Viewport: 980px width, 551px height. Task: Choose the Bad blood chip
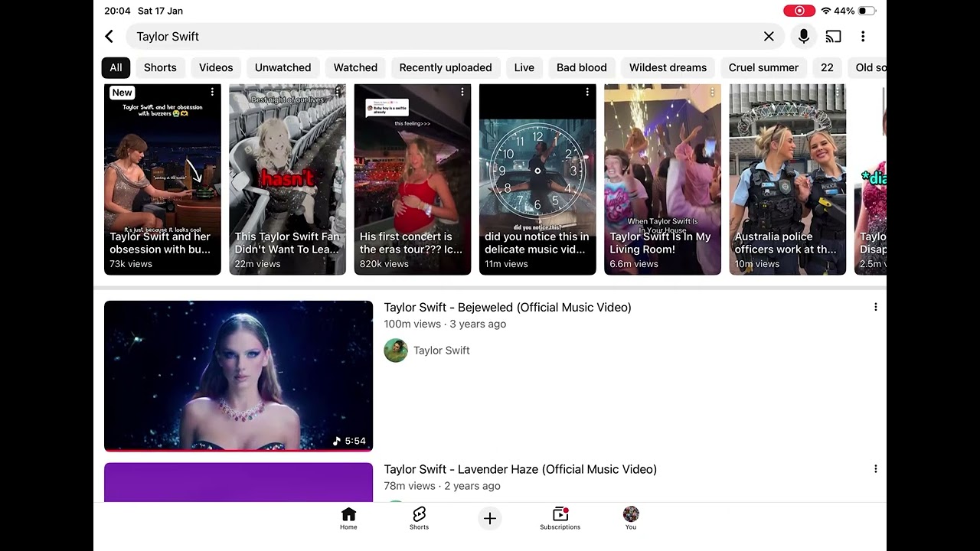[581, 67]
